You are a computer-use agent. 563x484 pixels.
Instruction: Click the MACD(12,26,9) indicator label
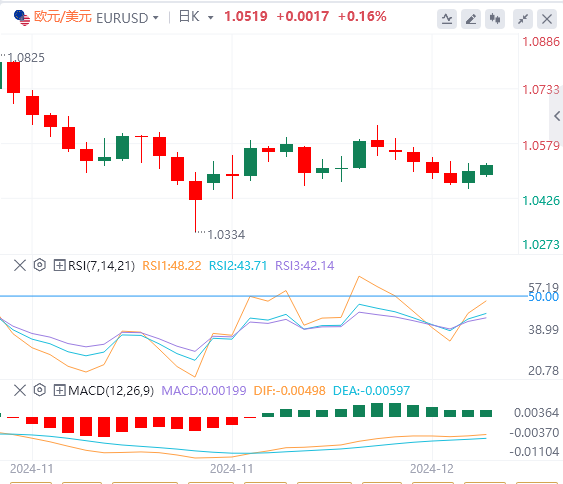click(111, 390)
